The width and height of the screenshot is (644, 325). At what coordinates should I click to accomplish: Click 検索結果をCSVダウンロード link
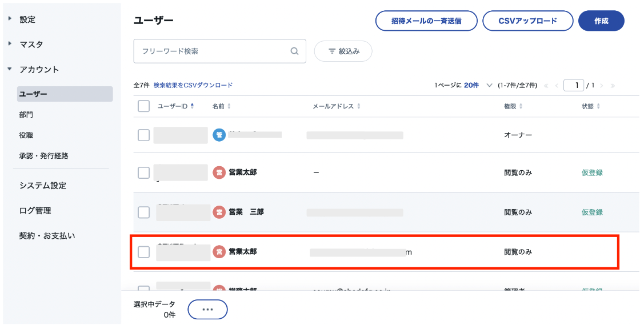point(193,85)
